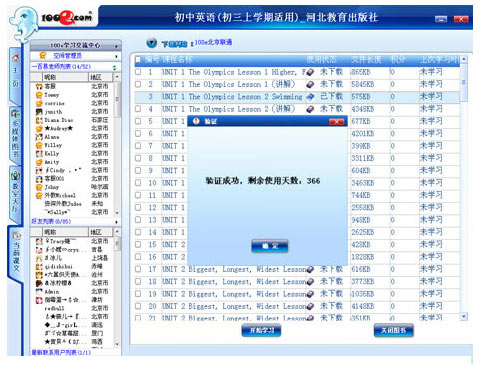Click the 空间管理员 avatar icon
The height and width of the screenshot is (365, 480).
pyautogui.click(x=42, y=56)
